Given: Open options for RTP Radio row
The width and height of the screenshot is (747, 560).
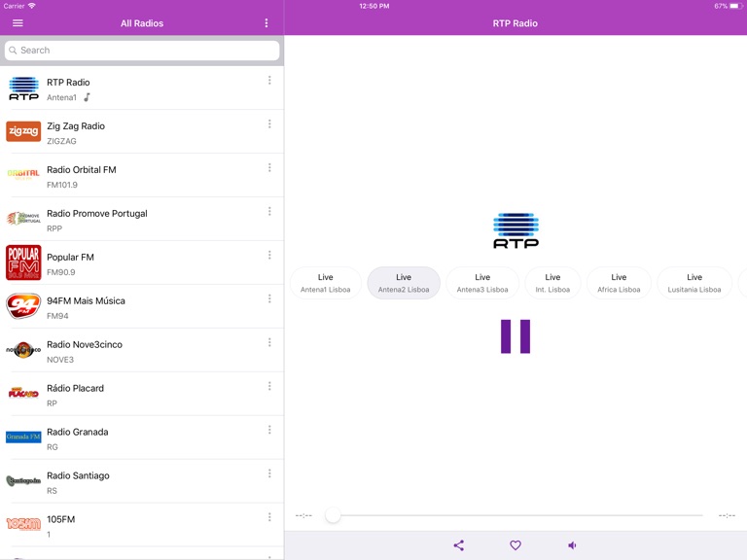Looking at the screenshot, I should 269,81.
